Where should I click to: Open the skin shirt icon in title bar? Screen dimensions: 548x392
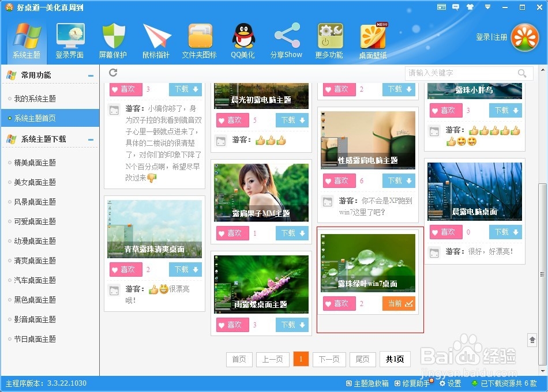(470, 7)
